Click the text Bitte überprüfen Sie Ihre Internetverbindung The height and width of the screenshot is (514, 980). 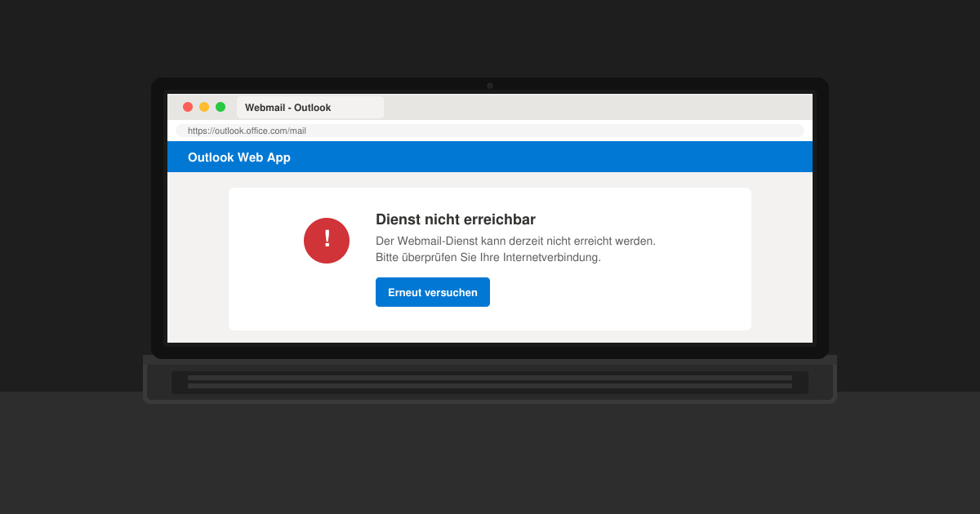[488, 258]
